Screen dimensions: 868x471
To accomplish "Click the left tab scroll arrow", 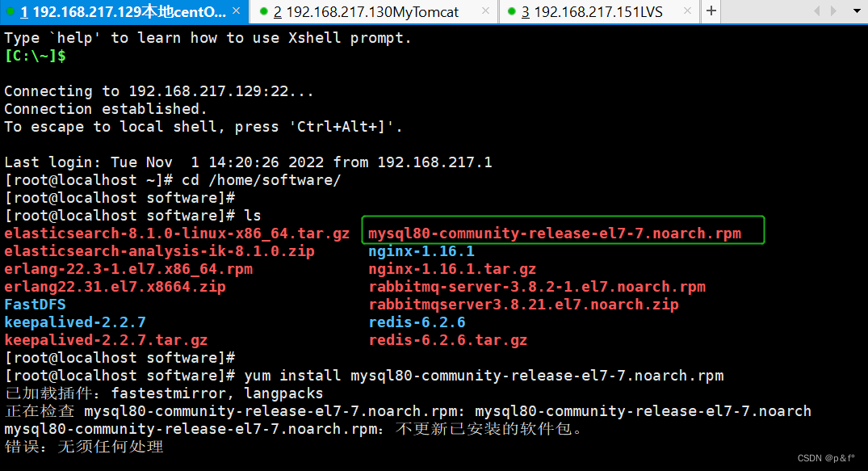I will pos(817,11).
